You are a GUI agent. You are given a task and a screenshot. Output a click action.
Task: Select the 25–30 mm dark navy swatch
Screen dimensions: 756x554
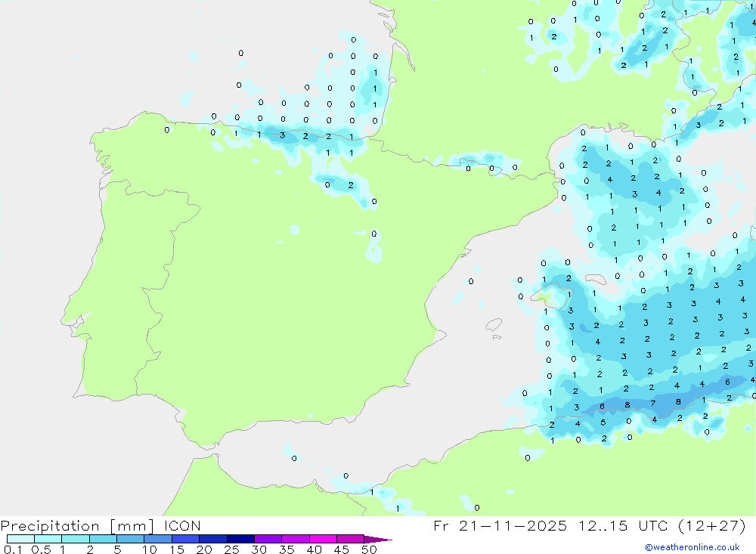[240, 539]
